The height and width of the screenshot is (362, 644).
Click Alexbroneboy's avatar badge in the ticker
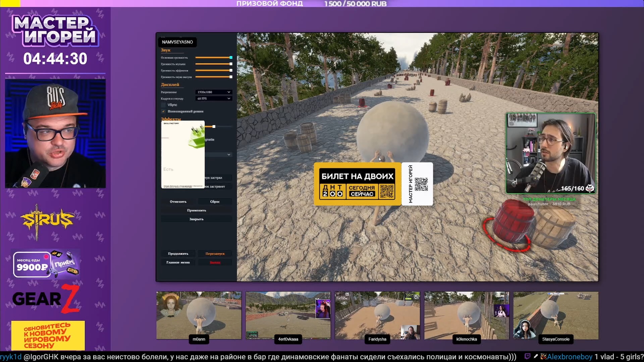click(543, 357)
